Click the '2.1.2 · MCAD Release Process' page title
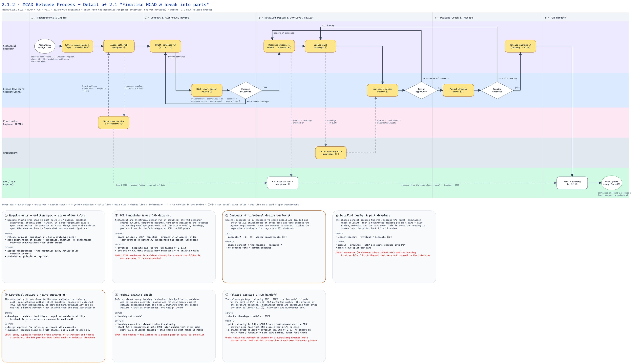 click(105, 5)
